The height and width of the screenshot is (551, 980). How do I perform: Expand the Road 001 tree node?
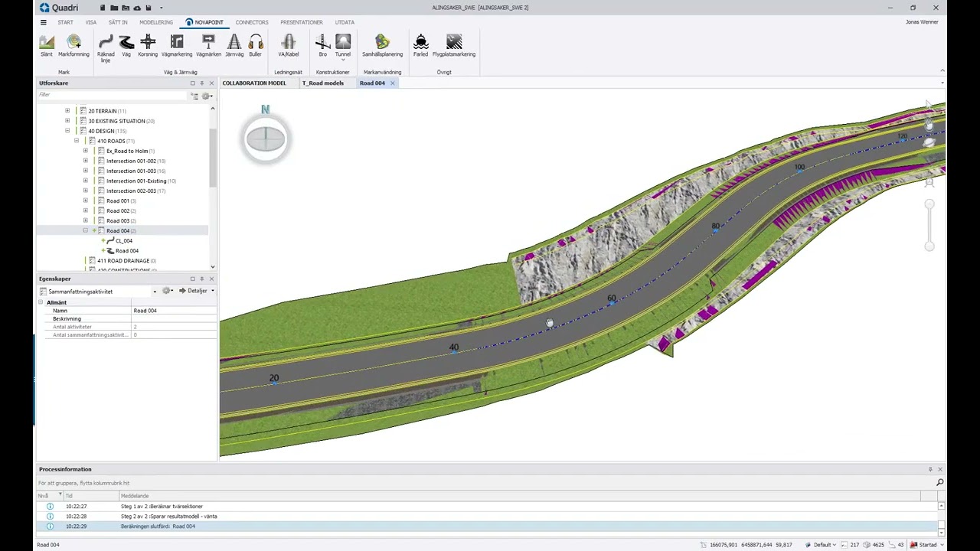click(x=86, y=201)
